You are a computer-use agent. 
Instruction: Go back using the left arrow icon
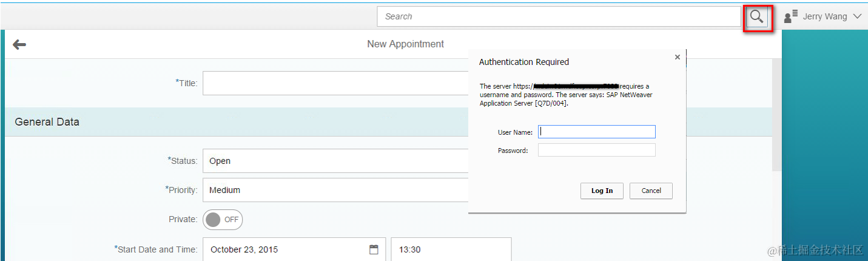19,44
